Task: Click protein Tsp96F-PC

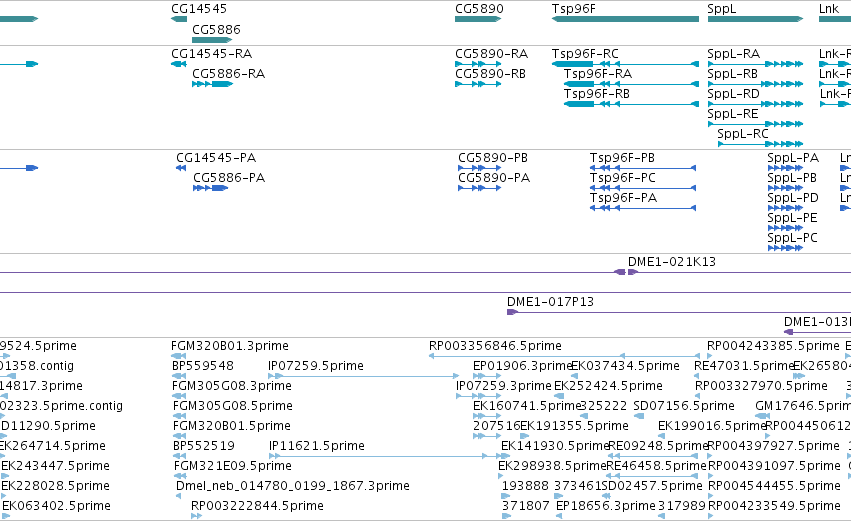Action: tap(623, 178)
